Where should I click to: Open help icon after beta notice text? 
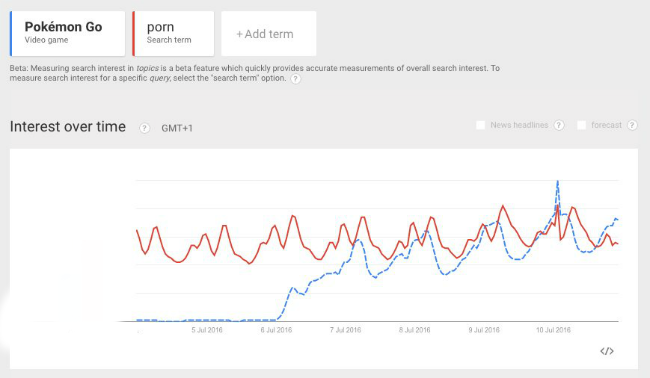coord(295,79)
